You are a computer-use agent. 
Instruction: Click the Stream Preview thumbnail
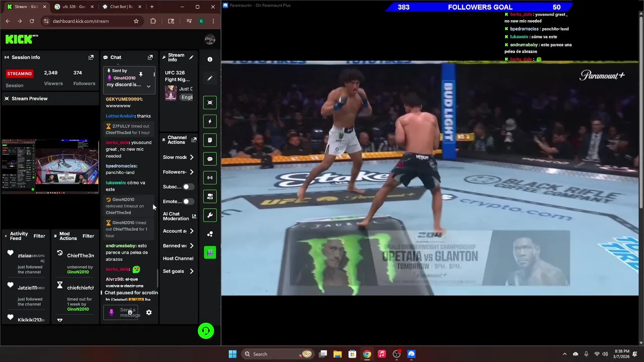[x=50, y=167]
